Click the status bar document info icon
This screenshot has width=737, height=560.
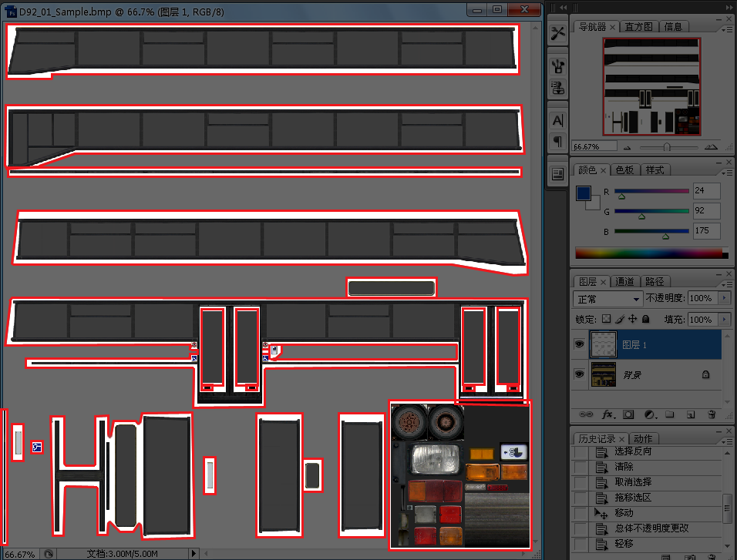point(48,554)
